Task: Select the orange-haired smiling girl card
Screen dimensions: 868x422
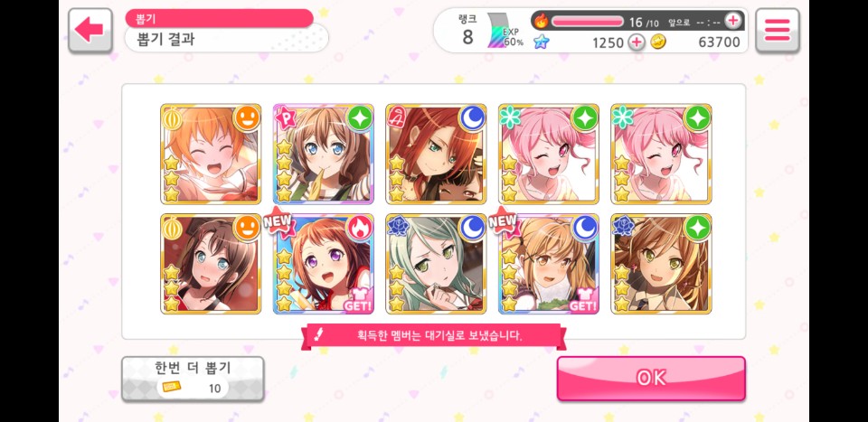Action: point(211,155)
